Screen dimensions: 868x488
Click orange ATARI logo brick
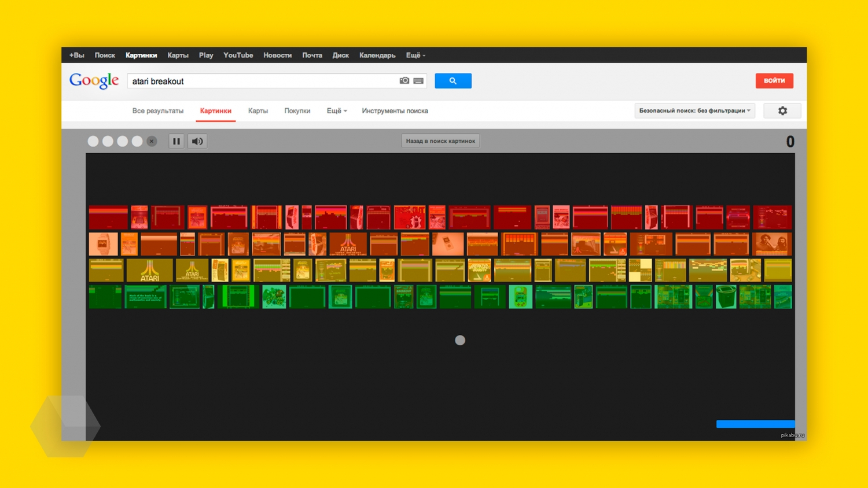point(348,244)
